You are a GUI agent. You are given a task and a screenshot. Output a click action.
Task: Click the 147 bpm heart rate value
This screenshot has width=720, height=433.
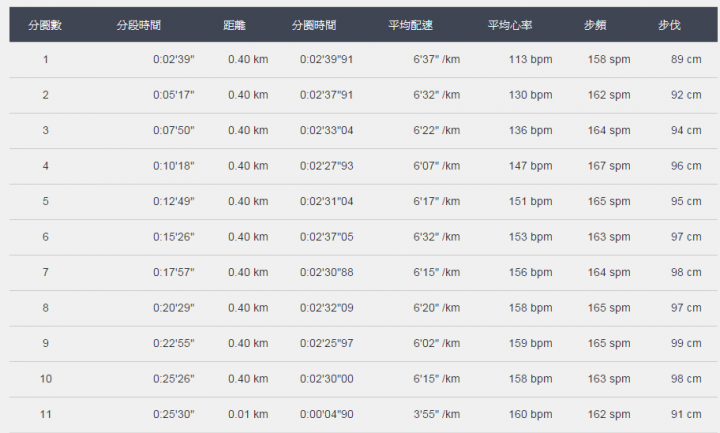[530, 166]
